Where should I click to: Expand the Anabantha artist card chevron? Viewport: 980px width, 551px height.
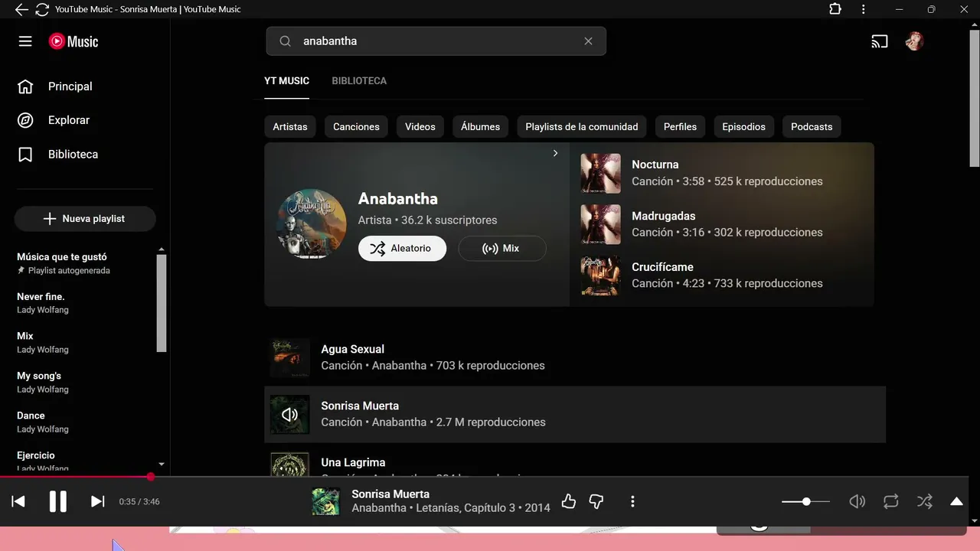(x=556, y=153)
